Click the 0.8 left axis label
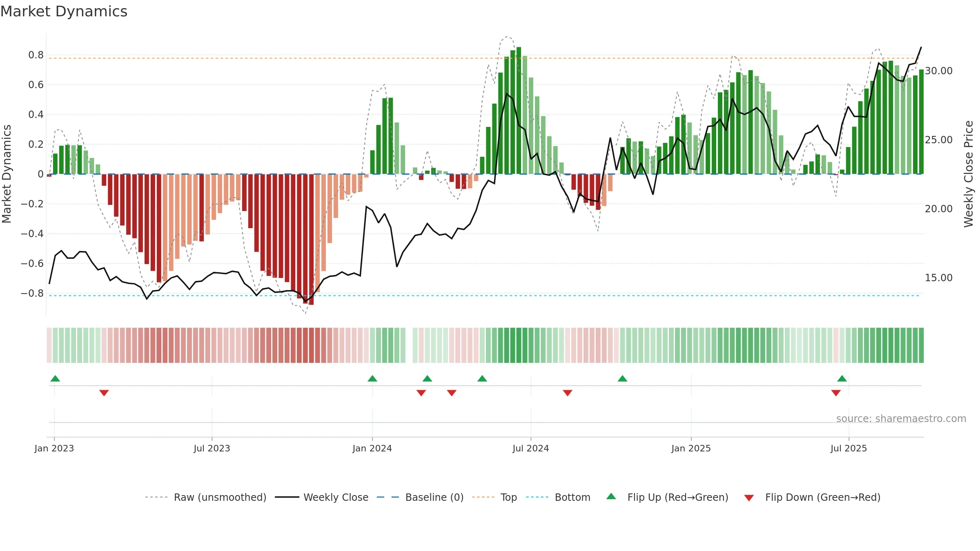Screen dimensions: 980x551 (x=36, y=55)
